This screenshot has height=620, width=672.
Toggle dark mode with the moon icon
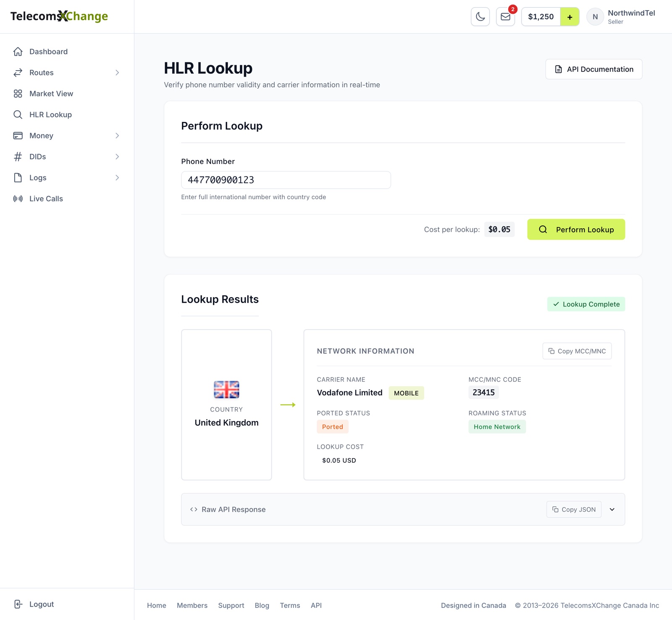[480, 17]
